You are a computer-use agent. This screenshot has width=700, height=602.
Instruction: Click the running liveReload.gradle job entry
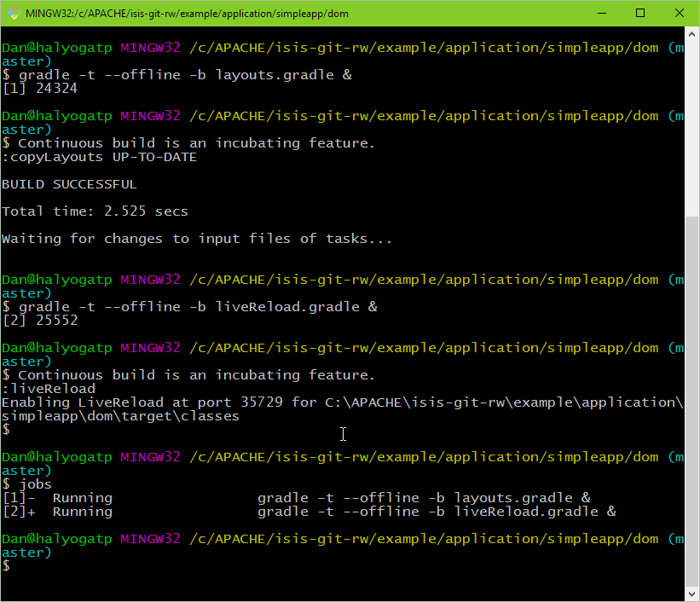309,512
